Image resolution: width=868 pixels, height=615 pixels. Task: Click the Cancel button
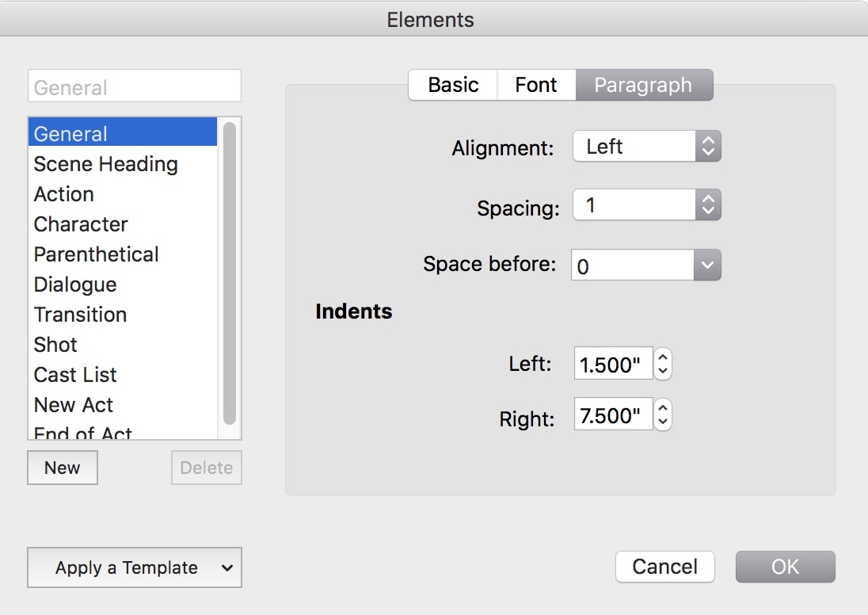(x=664, y=567)
